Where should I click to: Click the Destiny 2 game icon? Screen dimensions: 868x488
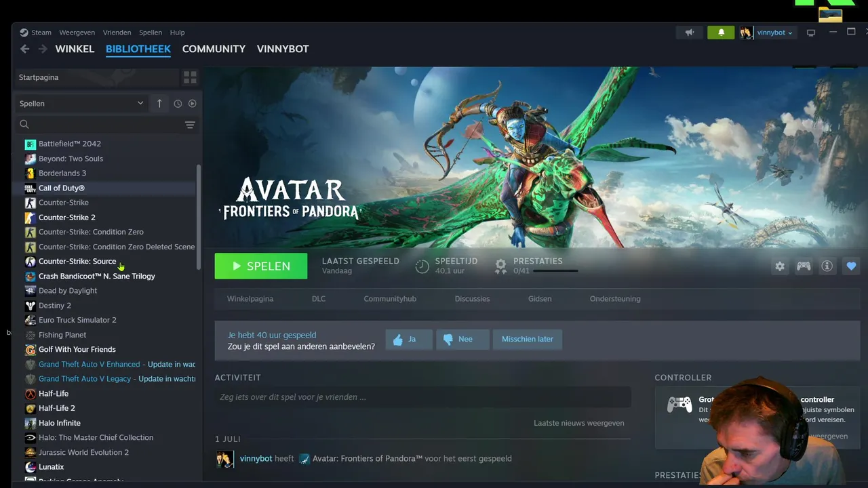pyautogui.click(x=30, y=306)
